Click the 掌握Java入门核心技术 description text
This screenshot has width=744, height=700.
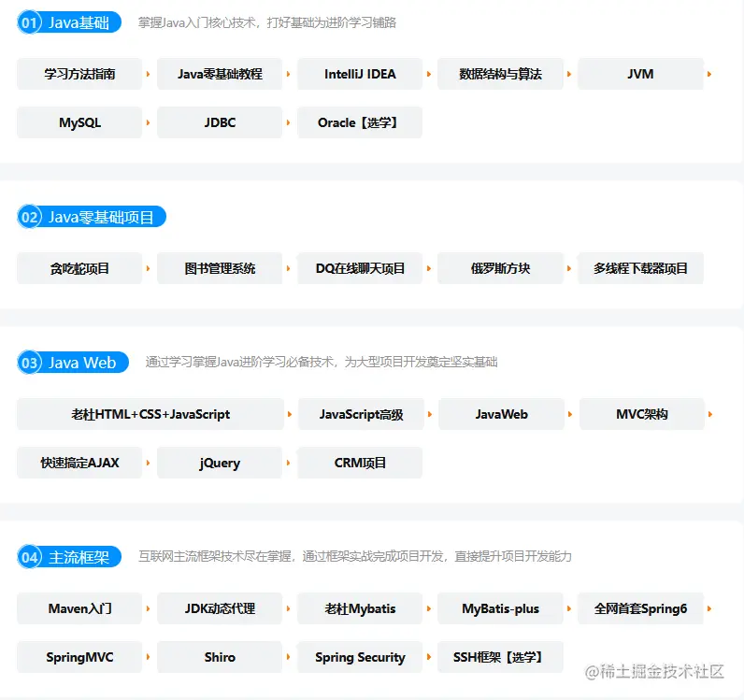pyautogui.click(x=267, y=22)
